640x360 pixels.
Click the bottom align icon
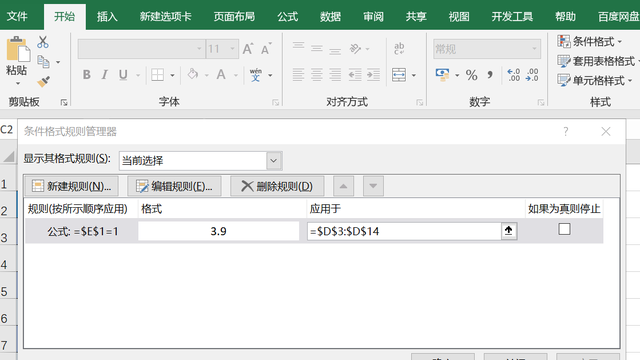point(335,51)
